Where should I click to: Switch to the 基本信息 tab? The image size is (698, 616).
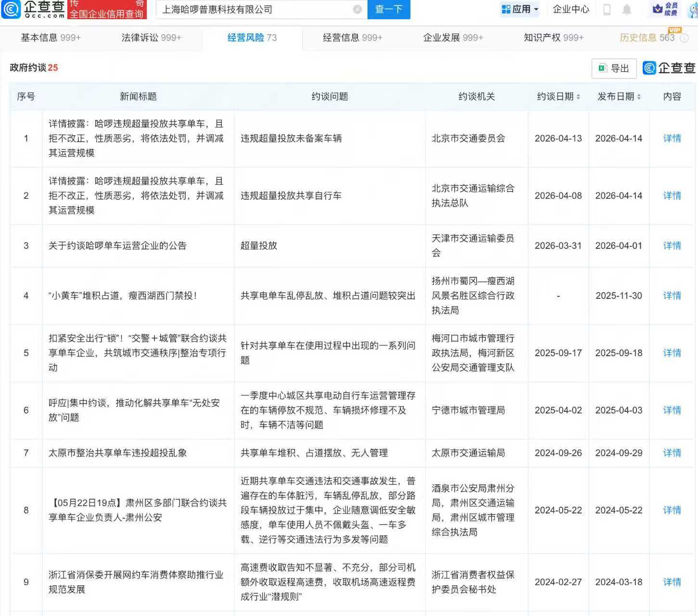pos(51,38)
